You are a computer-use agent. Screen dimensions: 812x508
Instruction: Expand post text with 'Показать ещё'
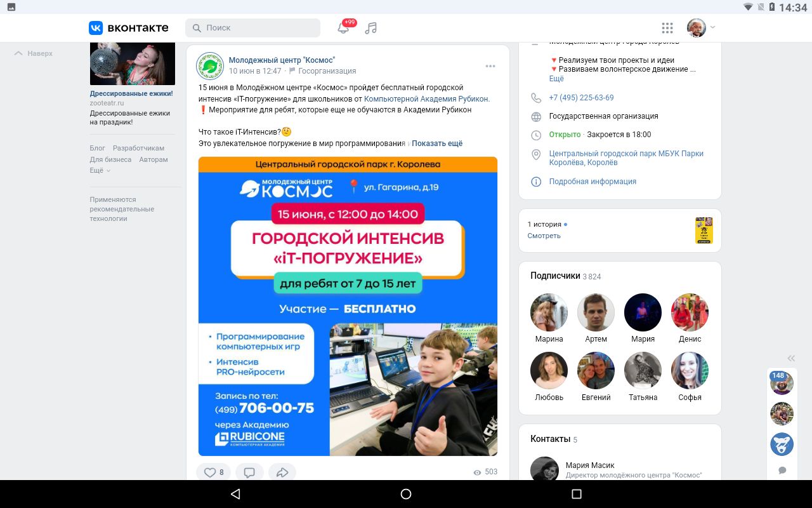tap(437, 144)
